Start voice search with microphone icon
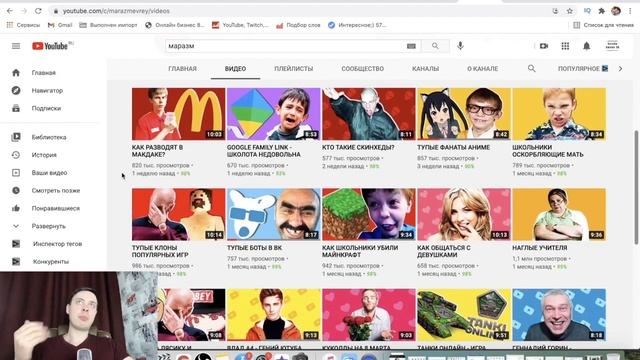The height and width of the screenshot is (360, 640). tap(460, 46)
